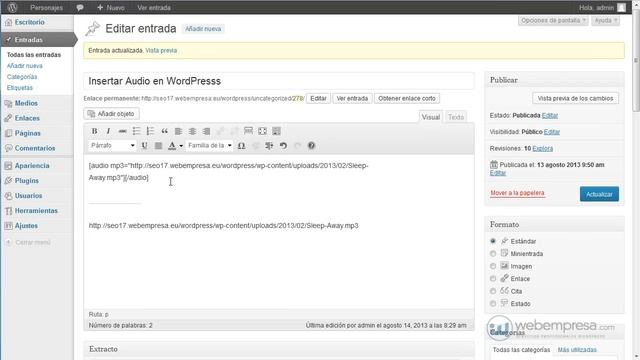Screen dimensions: 640x360
Task: Insert a bulleted list
Action: [x=136, y=131]
